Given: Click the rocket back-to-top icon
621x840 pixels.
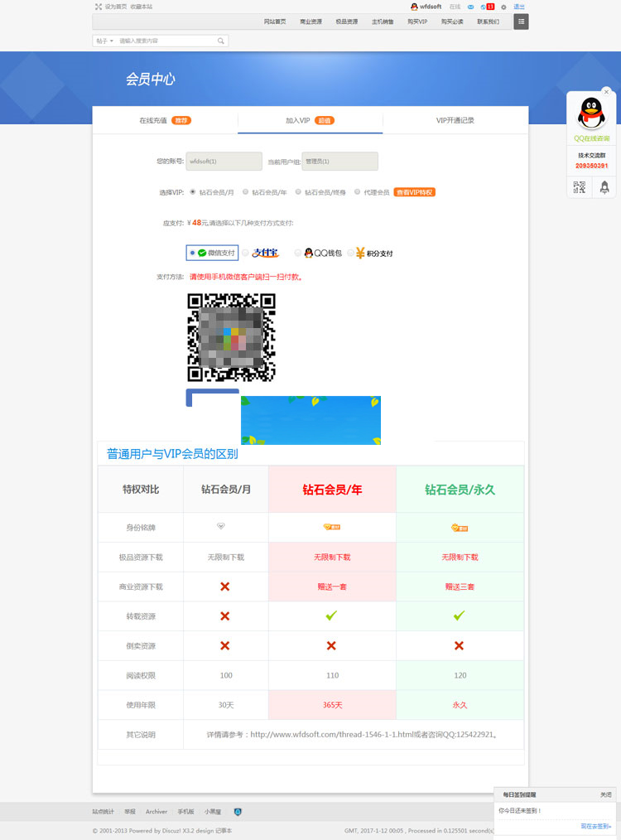Looking at the screenshot, I should tap(604, 187).
